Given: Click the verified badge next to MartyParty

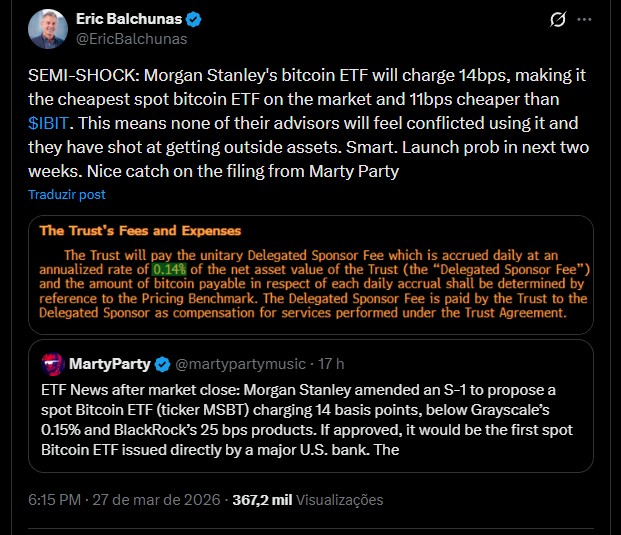Looking at the screenshot, I should coord(165,361).
